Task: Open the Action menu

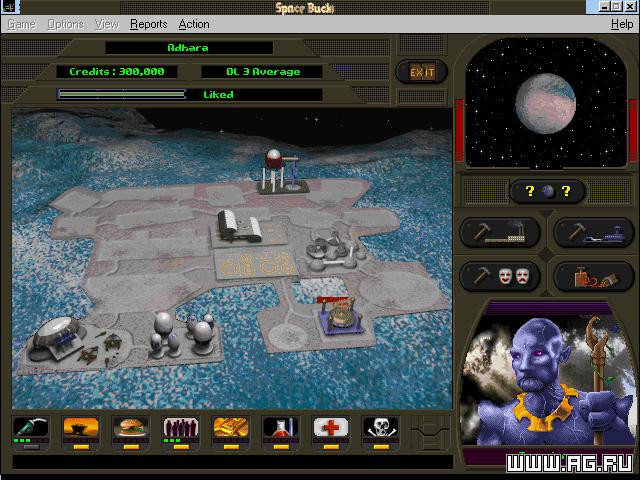Action: [x=194, y=24]
